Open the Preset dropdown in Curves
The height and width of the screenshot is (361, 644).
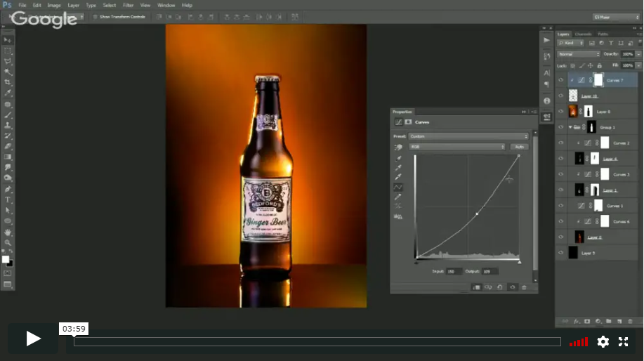(468, 136)
